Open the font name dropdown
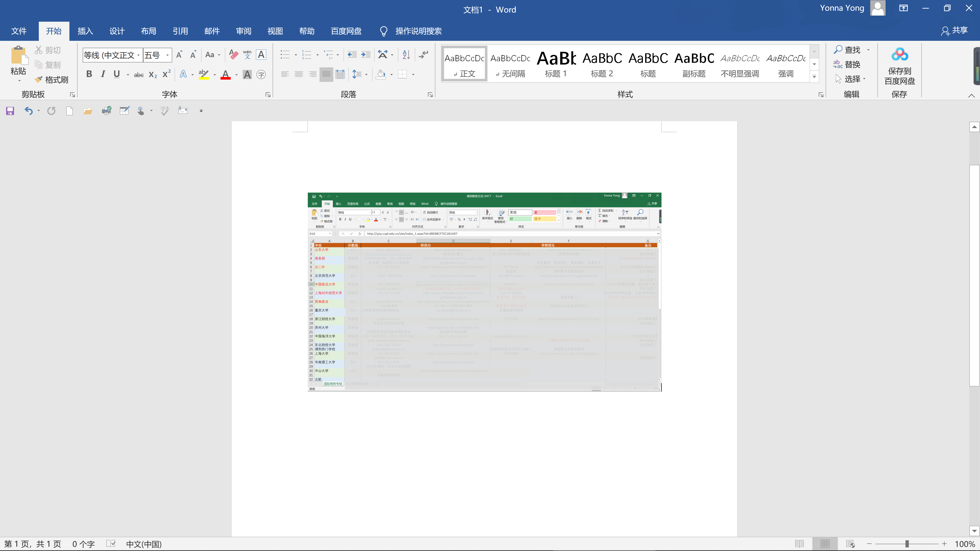 [139, 55]
